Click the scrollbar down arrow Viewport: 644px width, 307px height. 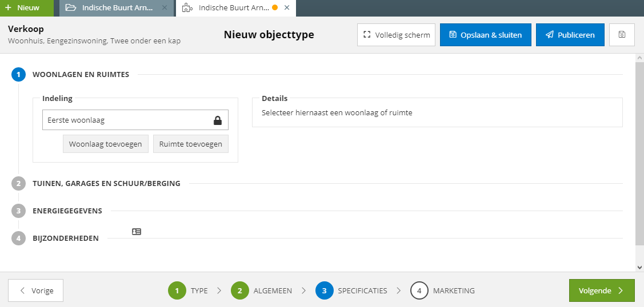coord(640,267)
